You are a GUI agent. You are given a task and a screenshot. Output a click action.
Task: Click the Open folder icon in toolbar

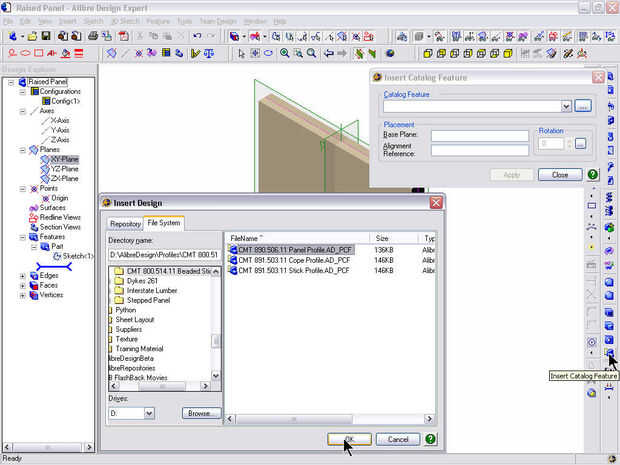32,36
